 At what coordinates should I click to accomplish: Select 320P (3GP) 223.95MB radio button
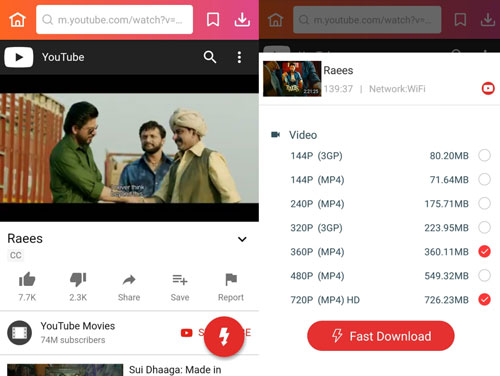(x=484, y=227)
